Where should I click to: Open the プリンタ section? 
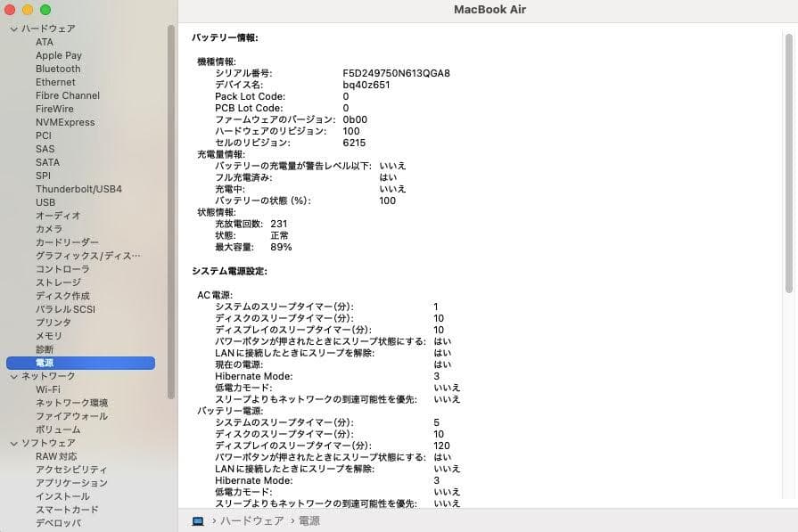(53, 323)
